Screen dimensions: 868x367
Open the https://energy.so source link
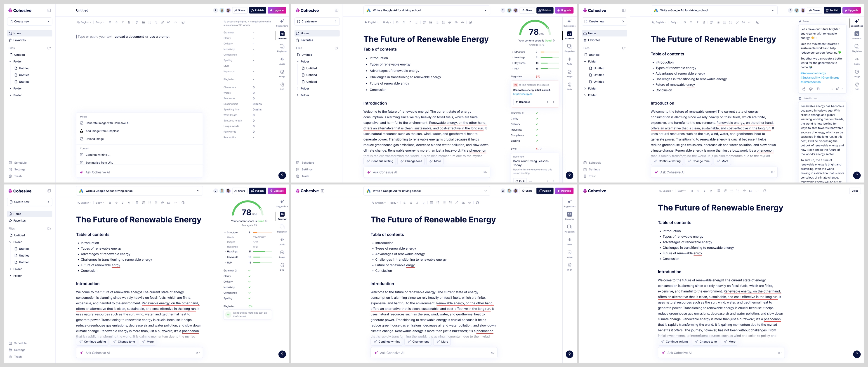pyautogui.click(x=523, y=94)
